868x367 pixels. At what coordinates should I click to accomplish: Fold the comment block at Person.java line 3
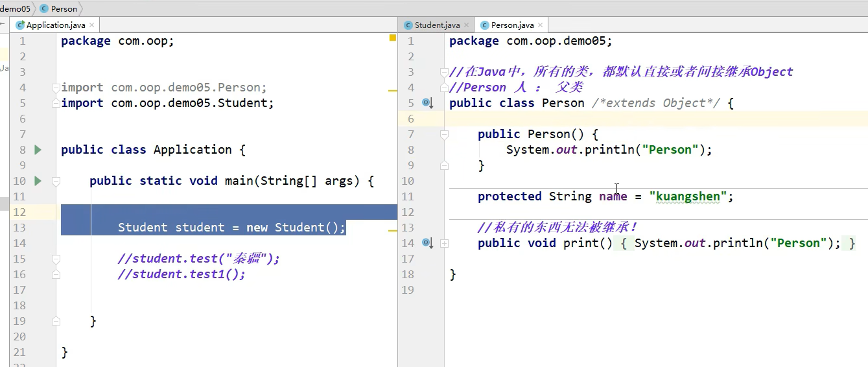tap(444, 72)
